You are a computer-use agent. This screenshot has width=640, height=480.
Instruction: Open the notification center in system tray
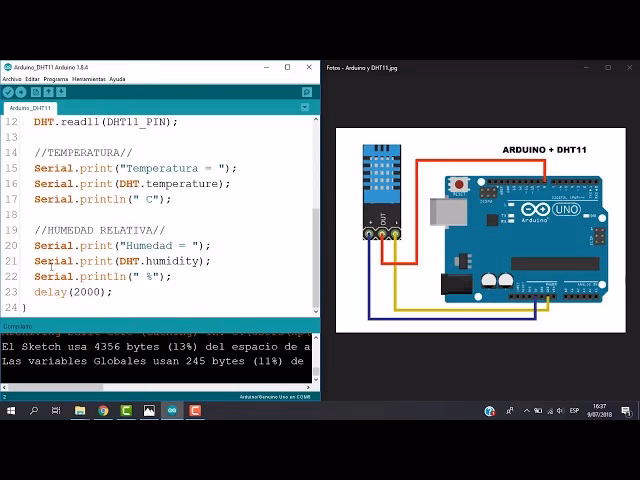(626, 411)
